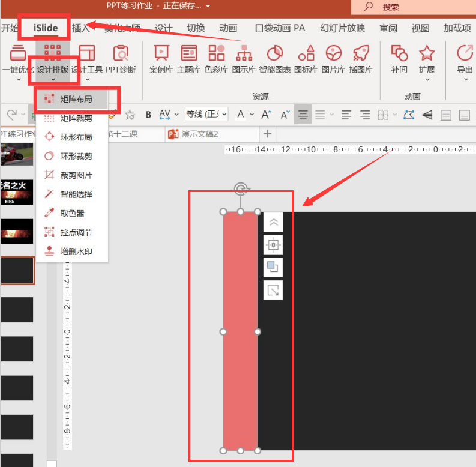Toggle center text alignment
The width and height of the screenshot is (476, 467).
point(303,115)
